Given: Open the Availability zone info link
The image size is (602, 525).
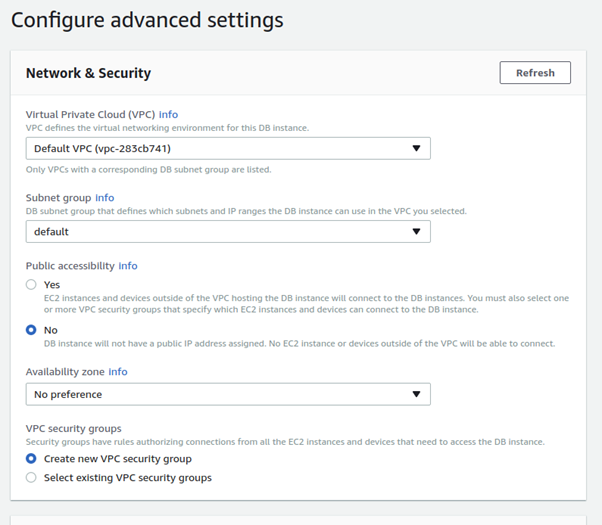Looking at the screenshot, I should pyautogui.click(x=118, y=371).
